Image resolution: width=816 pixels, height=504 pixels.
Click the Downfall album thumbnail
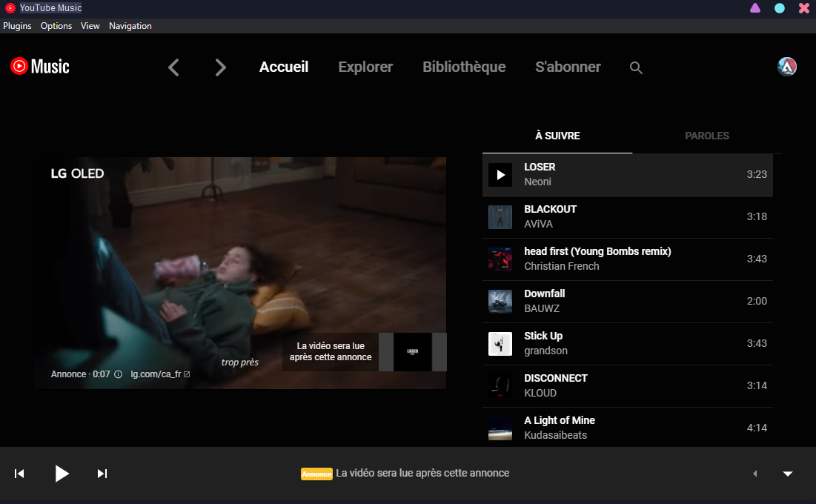tap(500, 302)
